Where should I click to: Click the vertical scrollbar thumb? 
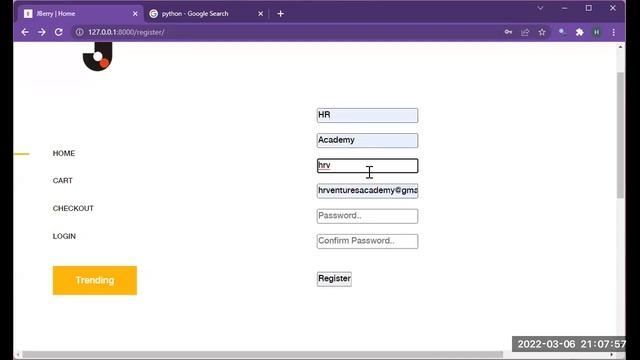coord(620,135)
